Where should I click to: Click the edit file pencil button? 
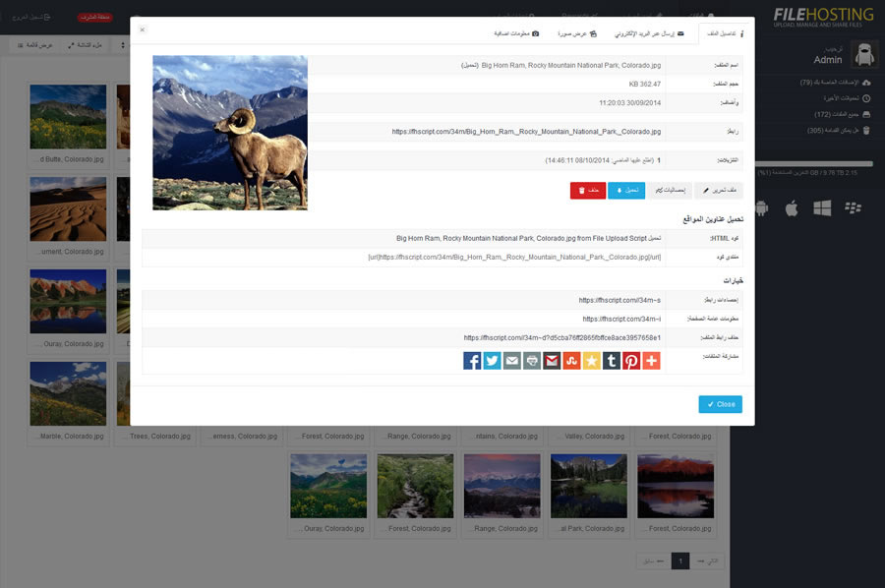tap(719, 190)
